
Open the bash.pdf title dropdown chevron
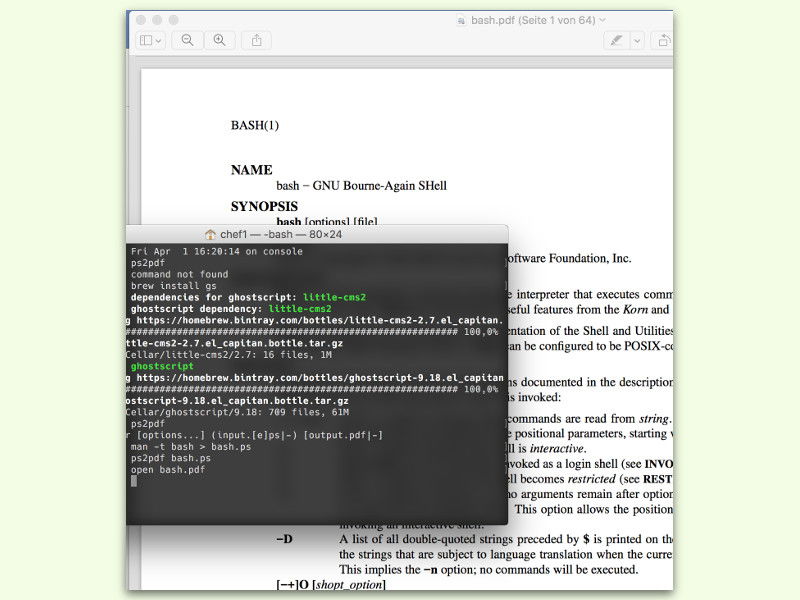[603, 20]
